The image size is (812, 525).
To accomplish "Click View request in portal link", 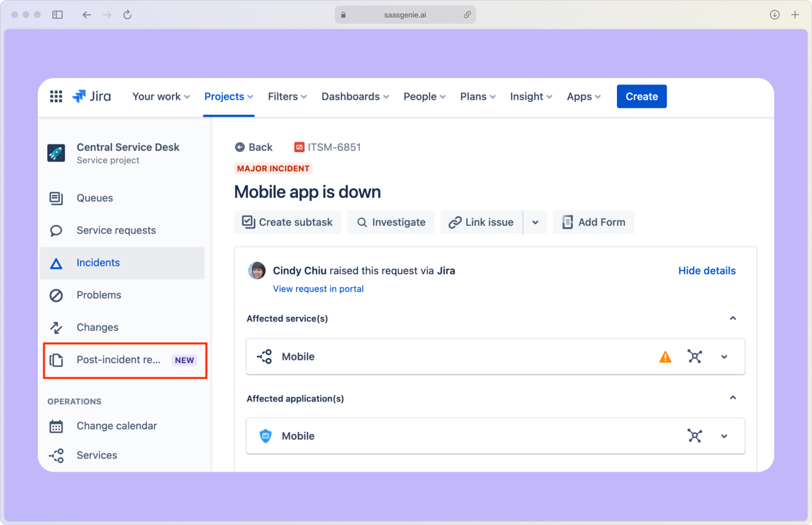I will click(x=319, y=289).
